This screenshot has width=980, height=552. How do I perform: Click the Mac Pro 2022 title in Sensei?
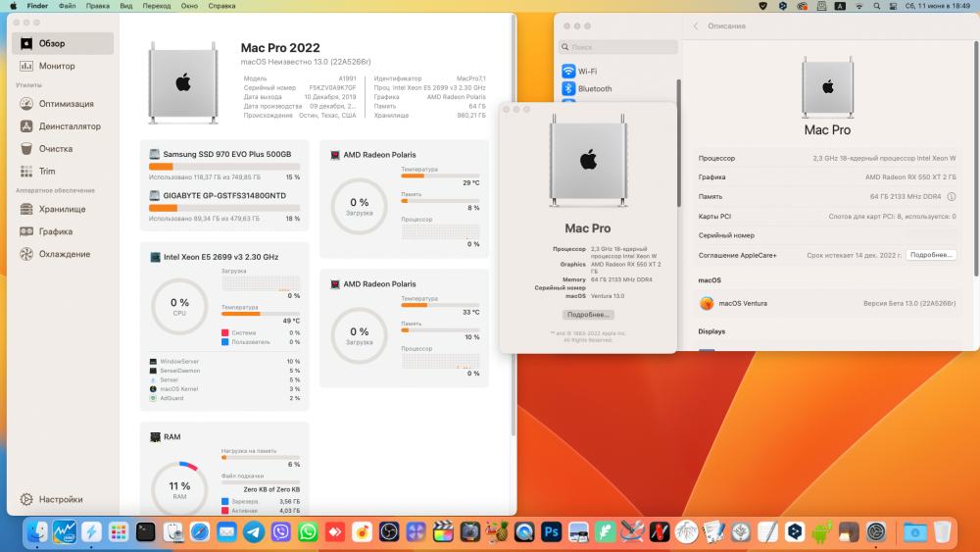pos(280,48)
